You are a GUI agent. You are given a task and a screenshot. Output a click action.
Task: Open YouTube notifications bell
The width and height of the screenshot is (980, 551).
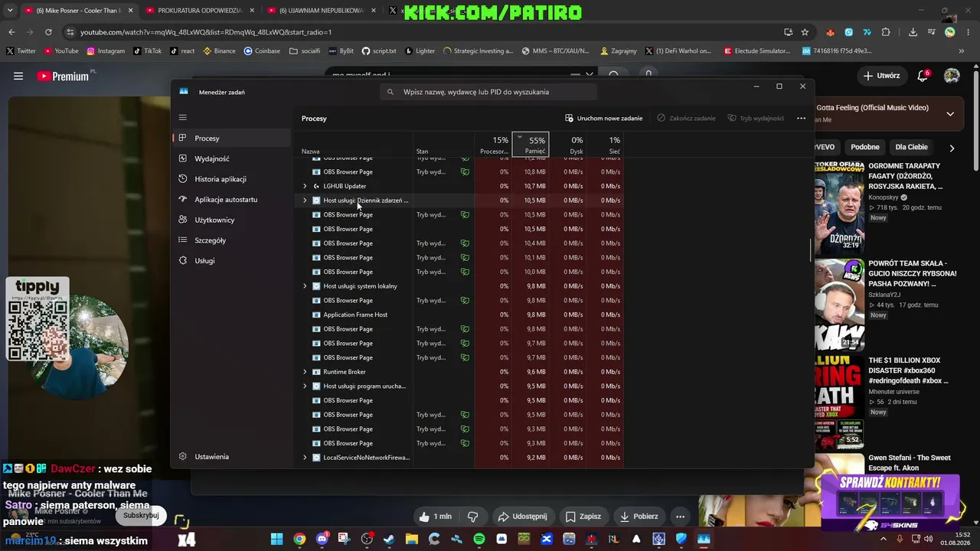[x=923, y=76]
